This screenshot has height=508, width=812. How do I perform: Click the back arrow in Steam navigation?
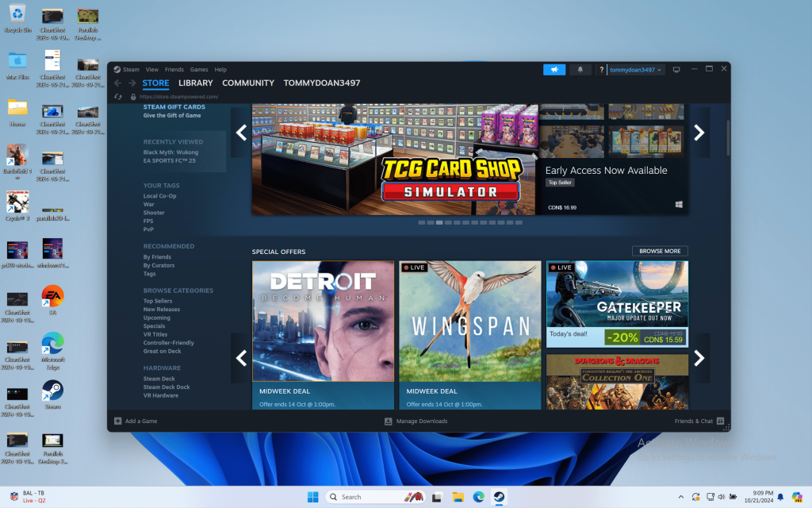click(x=118, y=83)
